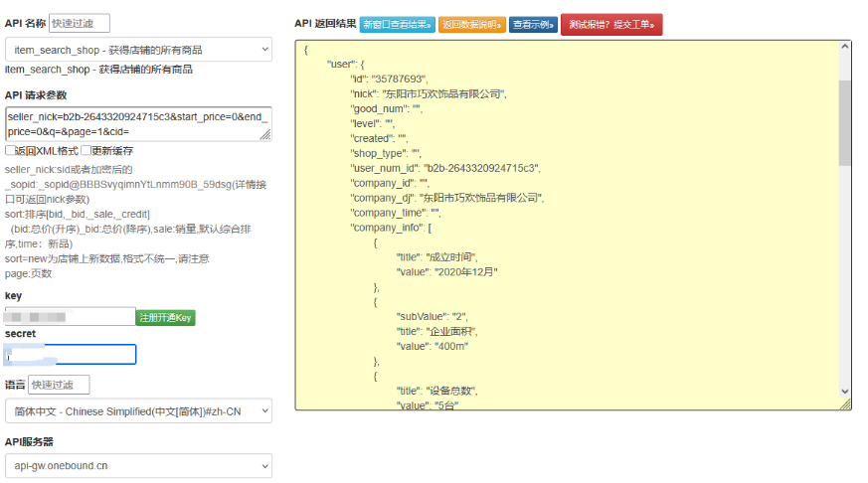Focus the secret input field
The width and height of the screenshot is (868, 483).
(70, 354)
